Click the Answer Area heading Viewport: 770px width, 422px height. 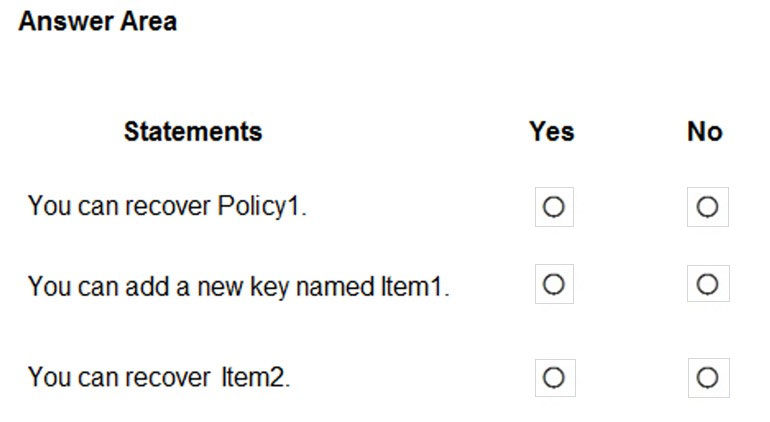point(97,22)
